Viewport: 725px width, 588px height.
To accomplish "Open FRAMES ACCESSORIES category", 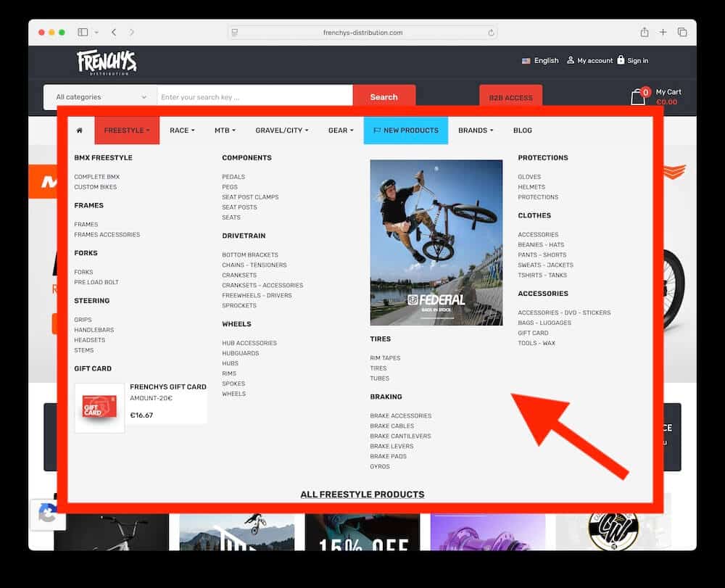I will coord(107,234).
